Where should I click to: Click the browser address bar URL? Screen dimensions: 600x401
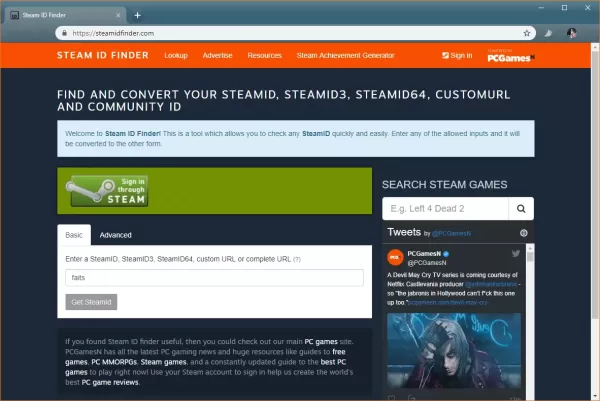[x=113, y=33]
